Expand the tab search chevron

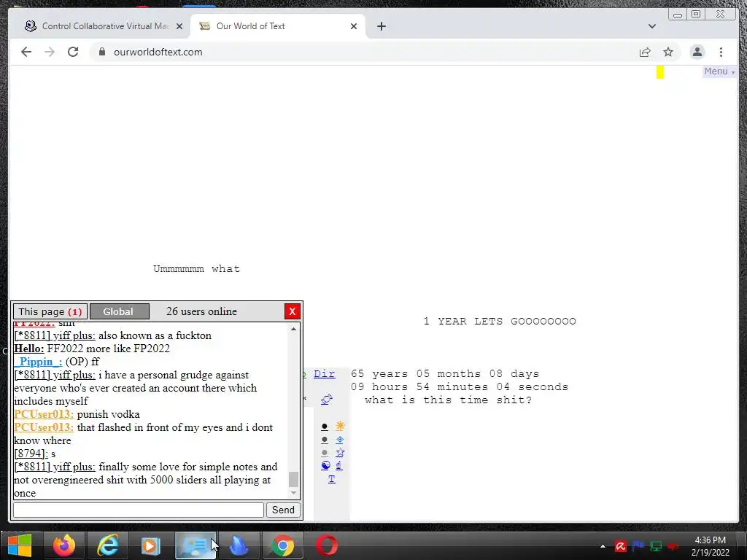[651, 26]
